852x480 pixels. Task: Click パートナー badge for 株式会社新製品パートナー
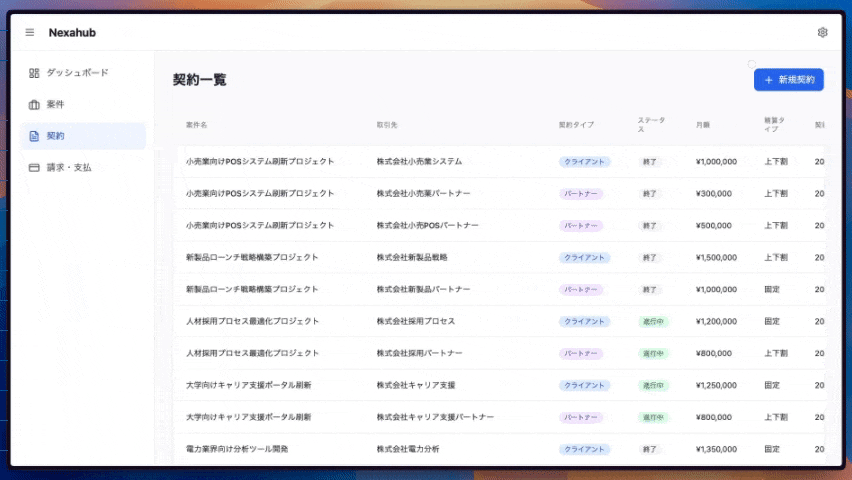click(x=581, y=289)
